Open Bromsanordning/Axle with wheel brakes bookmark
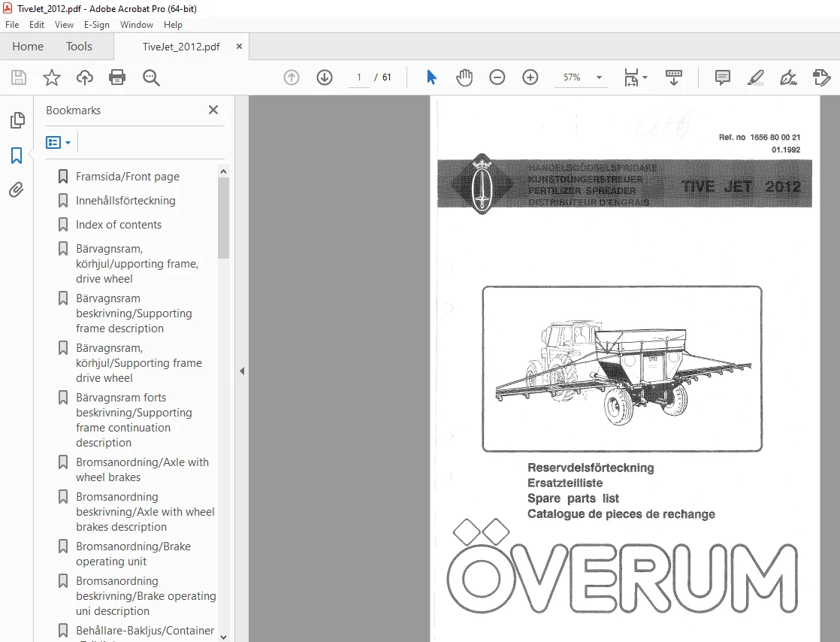Screen dimensions: 840x642 [142, 469]
